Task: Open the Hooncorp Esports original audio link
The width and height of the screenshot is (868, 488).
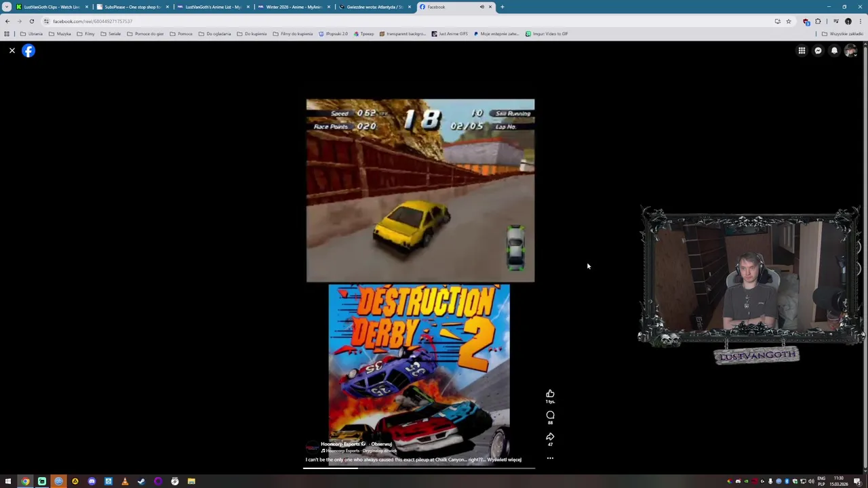Action: (361, 451)
